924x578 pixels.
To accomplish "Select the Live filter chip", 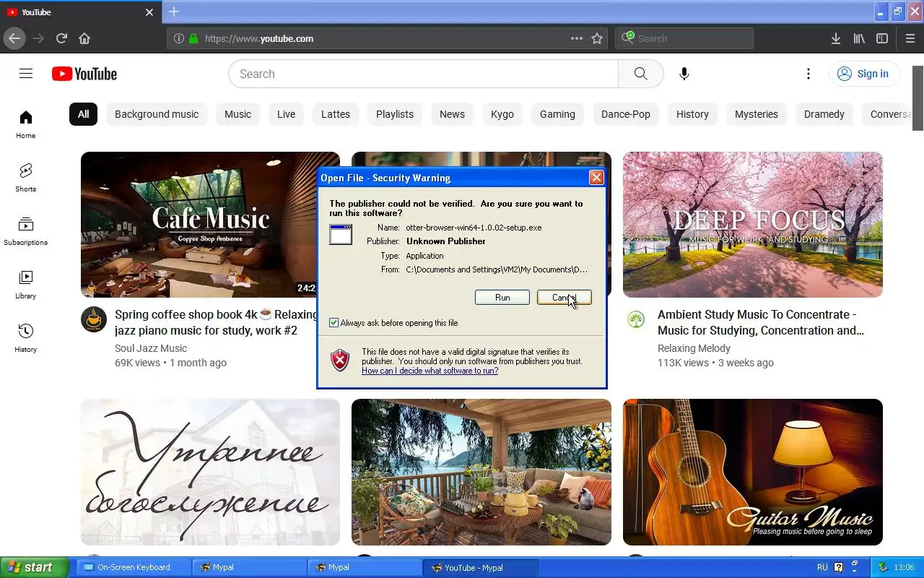I will point(286,114).
